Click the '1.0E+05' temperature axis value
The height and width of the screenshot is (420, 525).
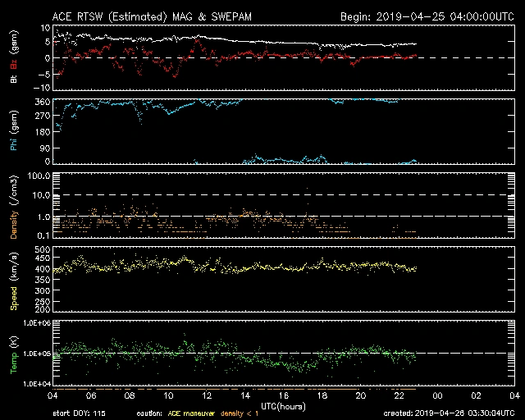[x=37, y=354]
